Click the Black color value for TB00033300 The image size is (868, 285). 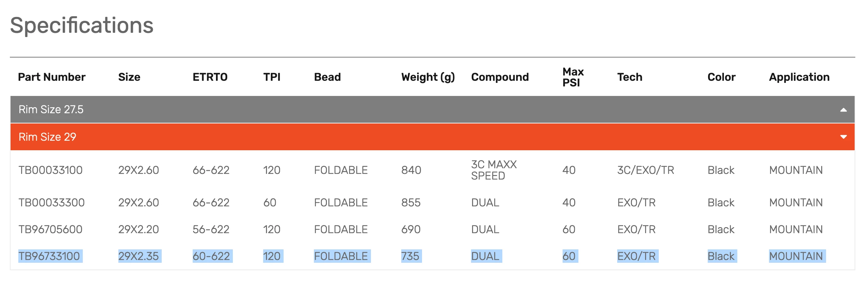[x=721, y=202]
